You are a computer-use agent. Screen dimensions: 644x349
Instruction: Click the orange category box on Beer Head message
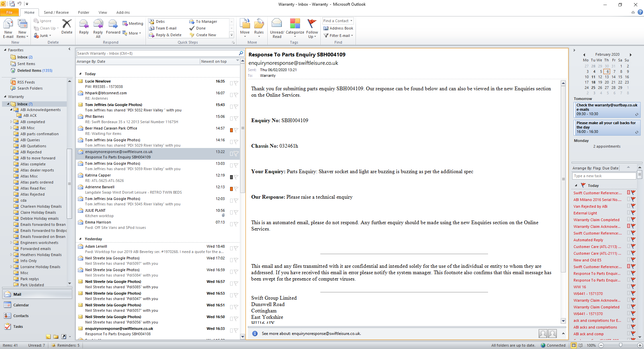231,130
